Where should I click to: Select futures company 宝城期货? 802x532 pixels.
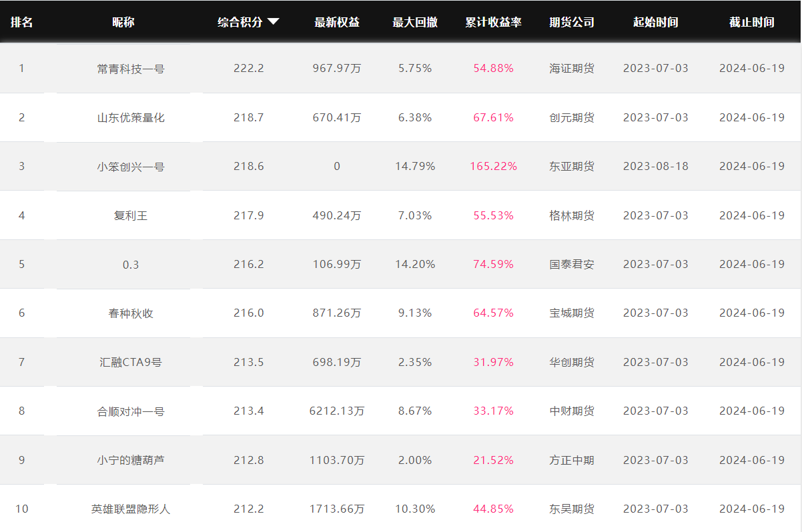(572, 313)
